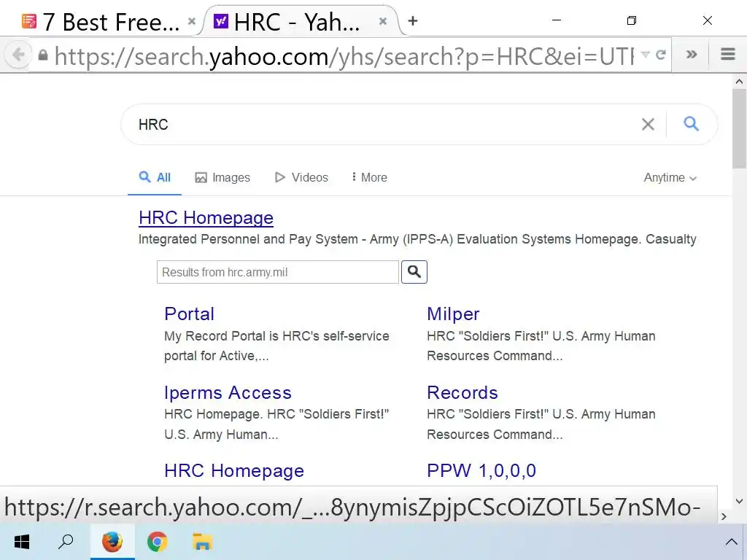Open the top HRC Homepage result link
This screenshot has height=560, width=747.
click(x=206, y=217)
